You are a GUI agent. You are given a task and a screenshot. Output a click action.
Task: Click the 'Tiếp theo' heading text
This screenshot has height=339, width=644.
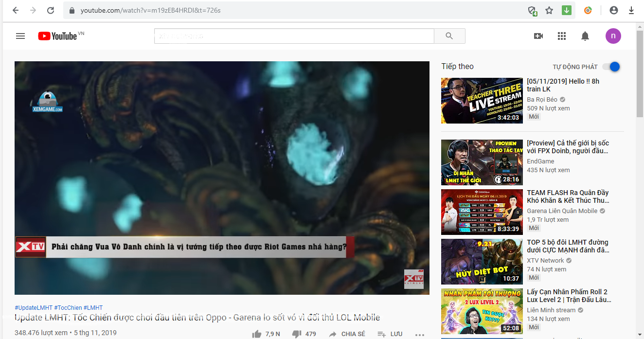(x=457, y=67)
